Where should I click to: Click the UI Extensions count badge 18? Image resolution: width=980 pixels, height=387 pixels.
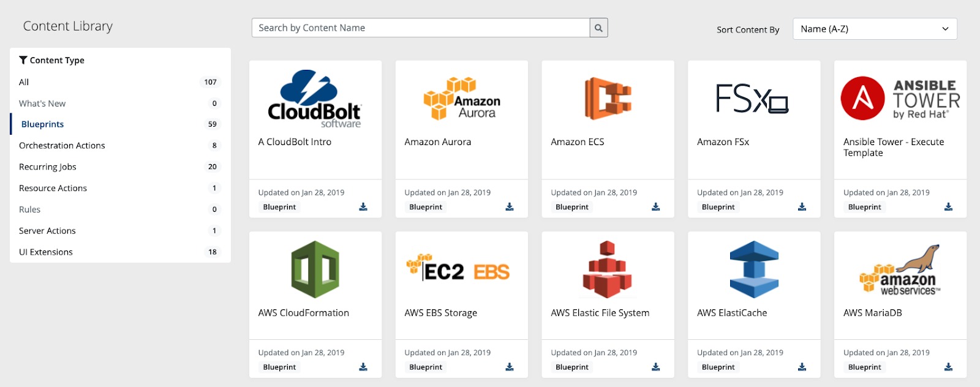click(x=213, y=252)
